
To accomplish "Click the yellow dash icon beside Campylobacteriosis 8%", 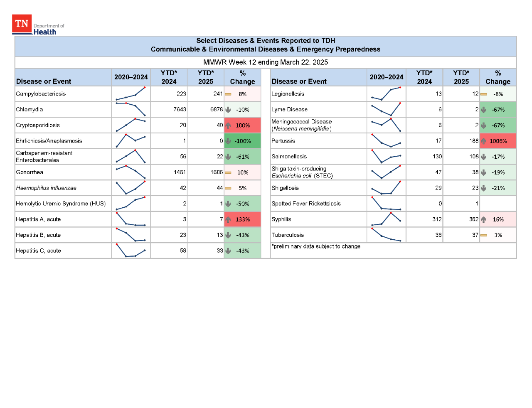I will click(228, 94).
